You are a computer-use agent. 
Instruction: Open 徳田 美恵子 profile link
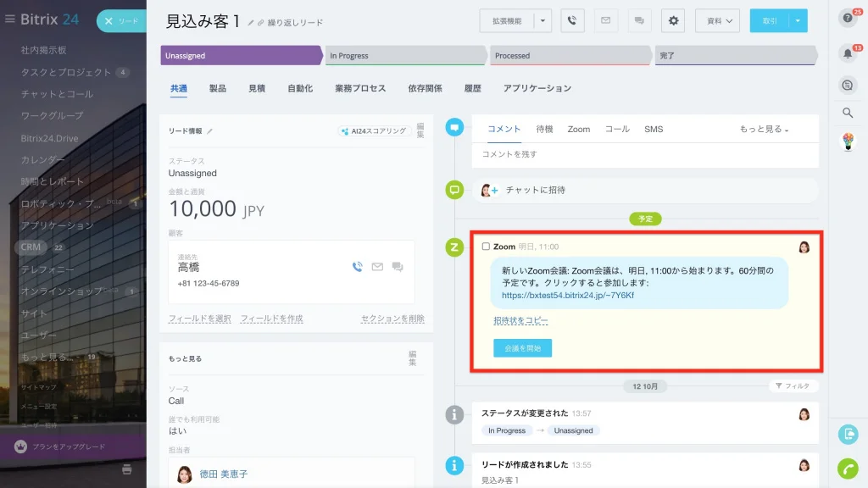(x=224, y=474)
